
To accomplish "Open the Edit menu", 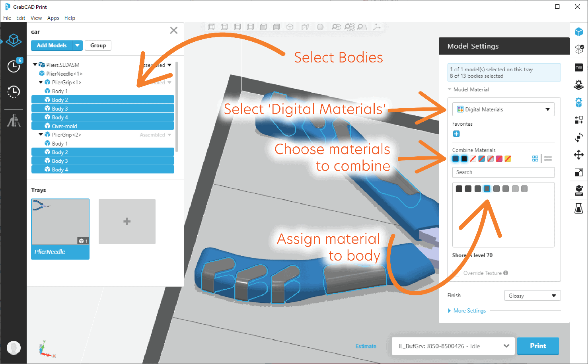I will coord(21,18).
